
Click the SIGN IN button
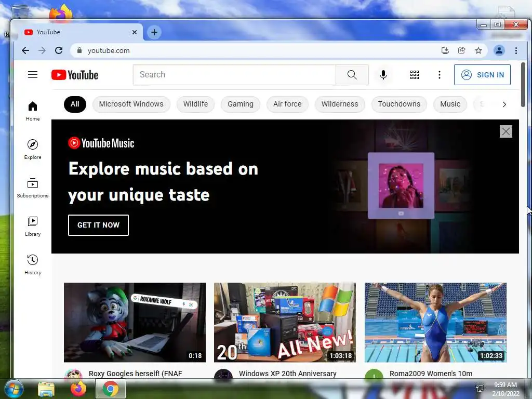(482, 75)
